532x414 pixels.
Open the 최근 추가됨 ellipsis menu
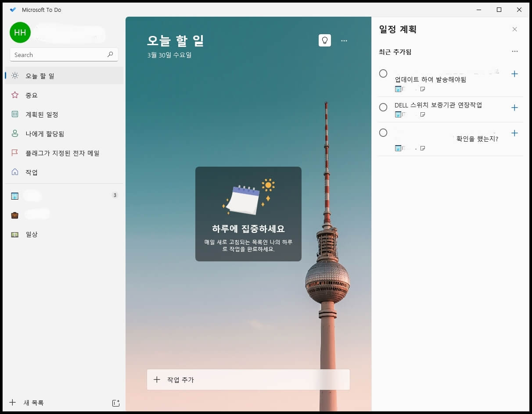[514, 51]
